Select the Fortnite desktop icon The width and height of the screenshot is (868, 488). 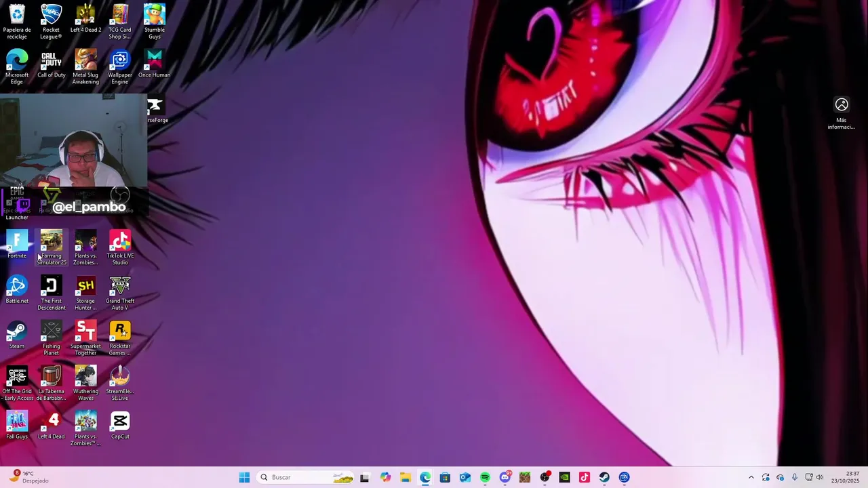[17, 245]
